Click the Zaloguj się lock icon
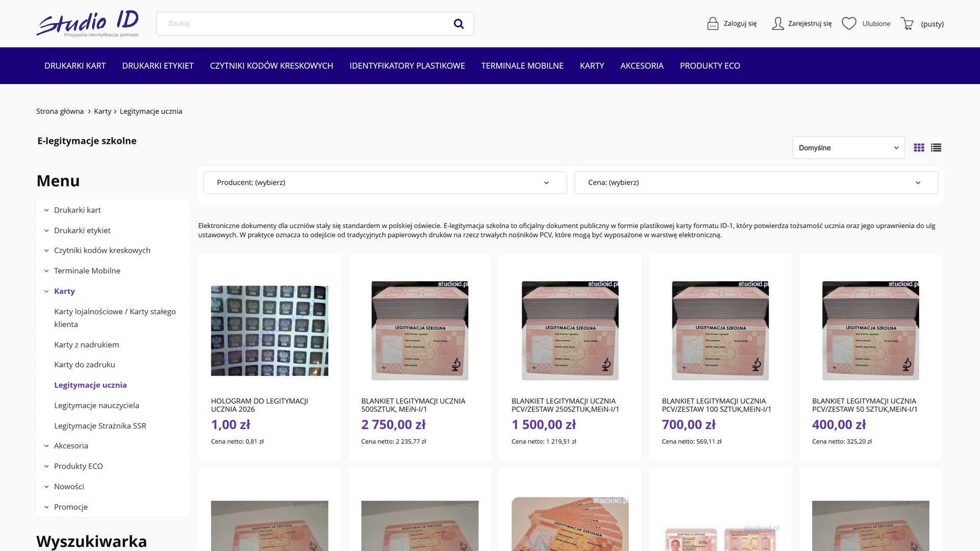Viewport: 980px width, 551px height. pyautogui.click(x=713, y=23)
